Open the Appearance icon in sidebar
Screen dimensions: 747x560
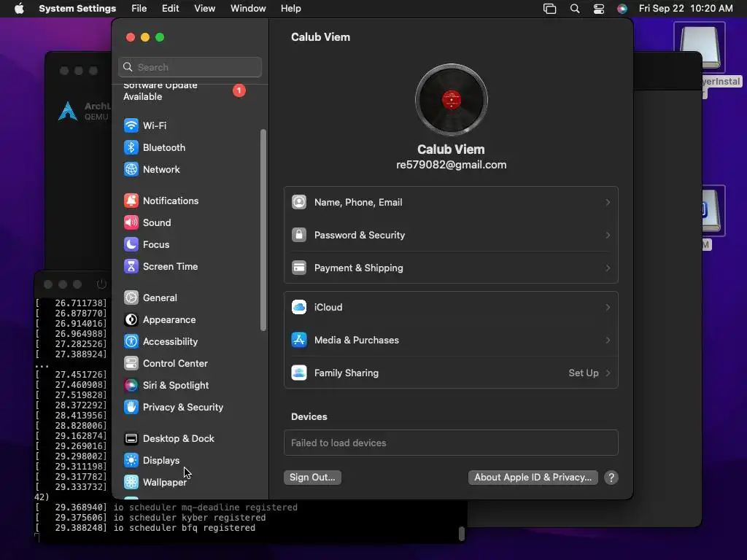pos(131,320)
